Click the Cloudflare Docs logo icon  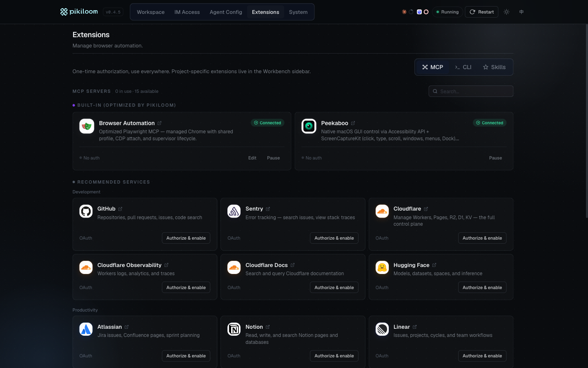[234, 267]
